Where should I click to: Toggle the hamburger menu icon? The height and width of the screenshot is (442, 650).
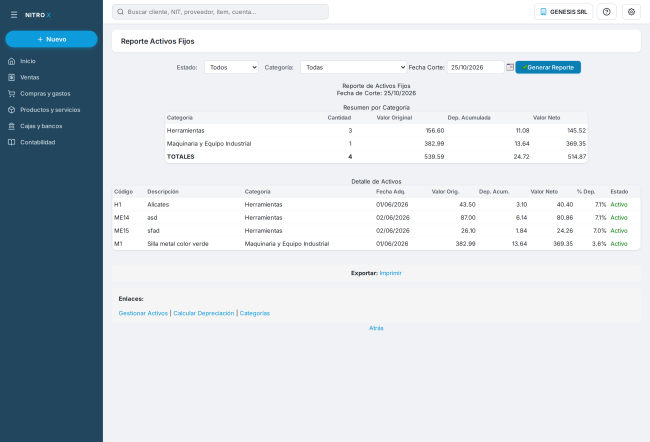(14, 15)
